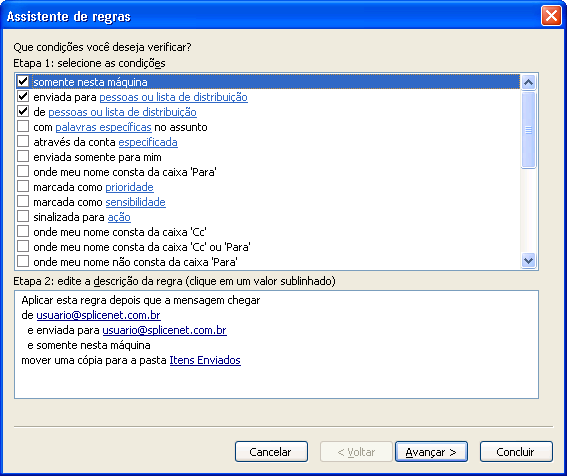567x476 pixels.
Task: Toggle 'de pessoas ou lista de distribuição' checkbox
Action: (23, 111)
